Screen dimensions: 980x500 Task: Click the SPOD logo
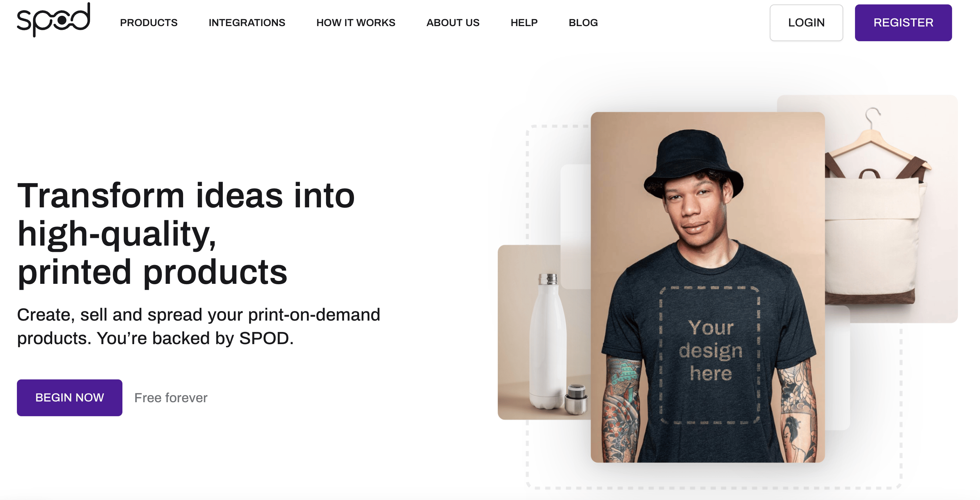(54, 20)
